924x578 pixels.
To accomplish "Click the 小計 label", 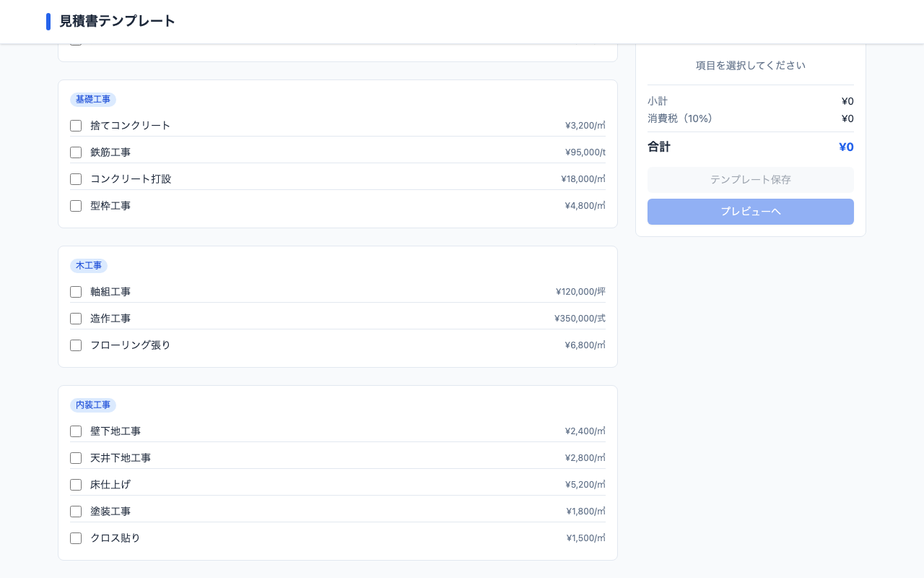I will coord(658,101).
